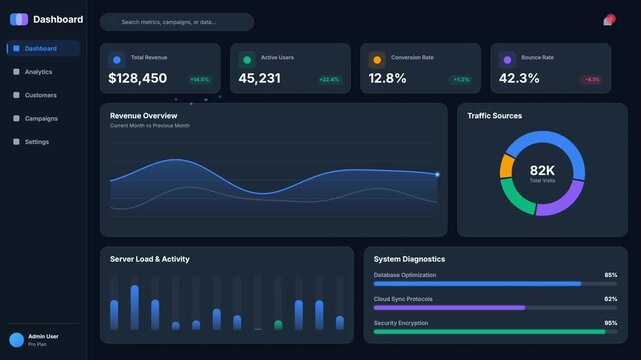
Task: Open Customers from the sidebar
Action: coord(43,95)
